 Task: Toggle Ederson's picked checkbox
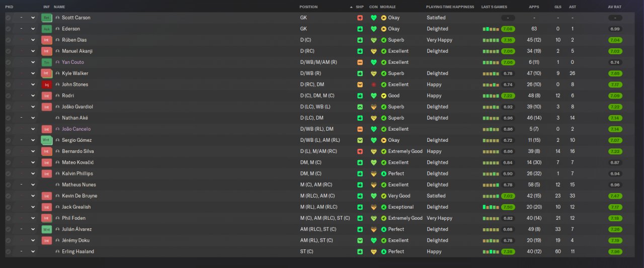[8, 29]
